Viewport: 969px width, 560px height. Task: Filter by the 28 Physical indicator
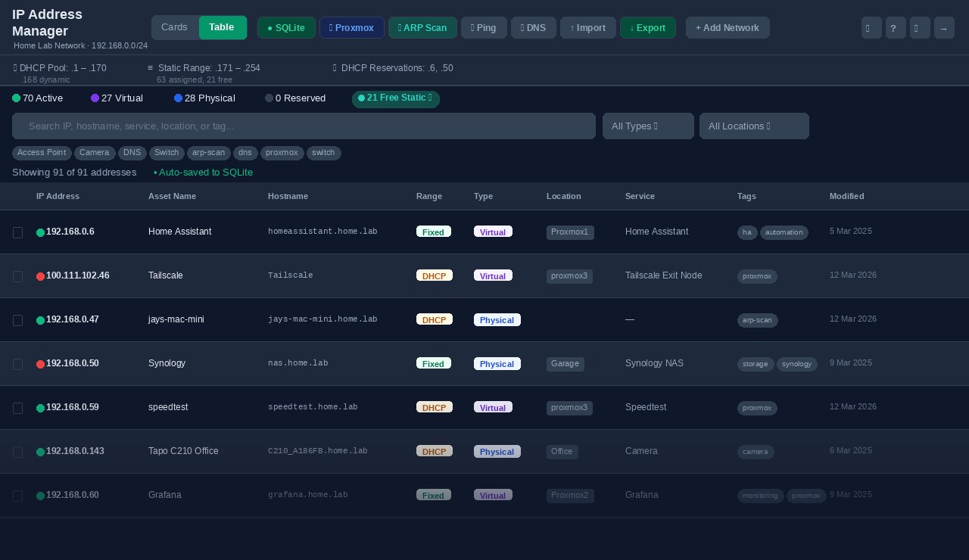coord(204,98)
